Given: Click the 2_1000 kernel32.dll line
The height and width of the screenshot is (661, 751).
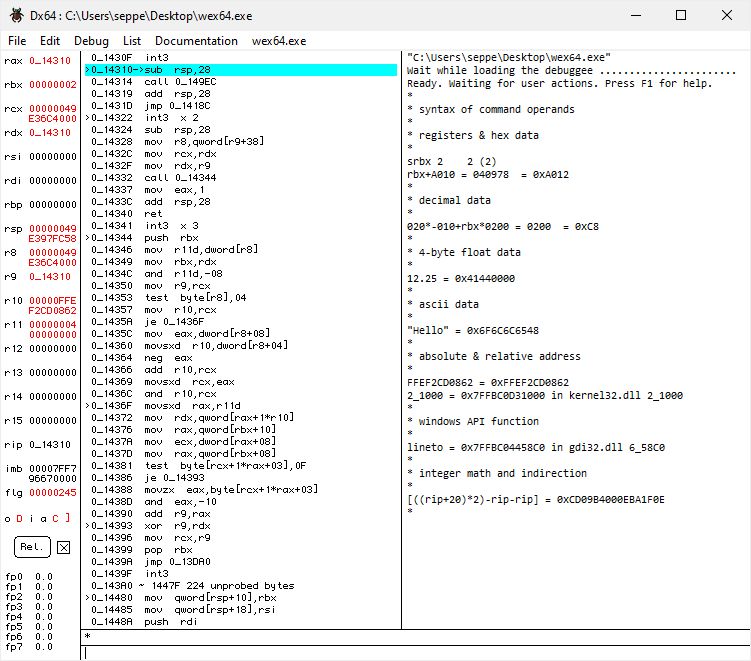Looking at the screenshot, I should pos(545,396).
